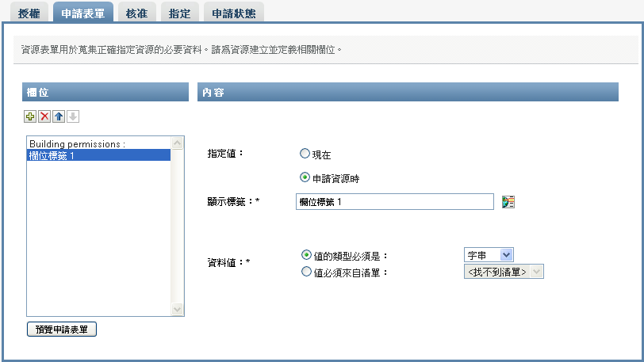The height and width of the screenshot is (362, 644).
Task: Add a new field with the plus icon
Action: (30, 116)
